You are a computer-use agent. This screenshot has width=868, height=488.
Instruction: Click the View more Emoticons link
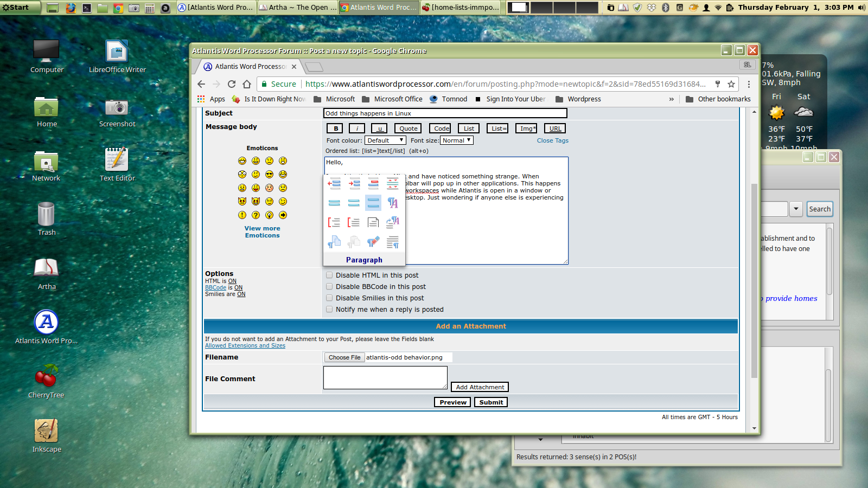[x=262, y=232]
